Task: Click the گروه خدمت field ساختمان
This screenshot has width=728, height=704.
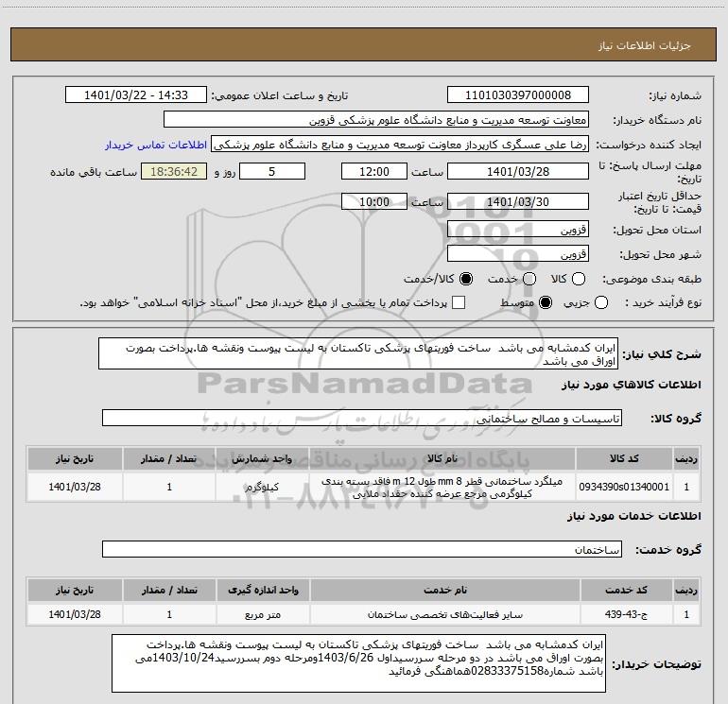Action: coord(362,549)
